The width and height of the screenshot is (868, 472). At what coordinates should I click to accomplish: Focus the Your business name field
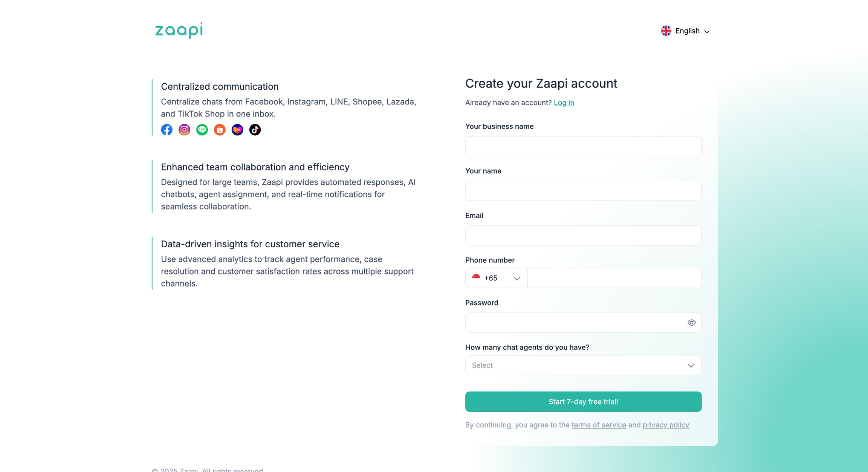(x=583, y=146)
